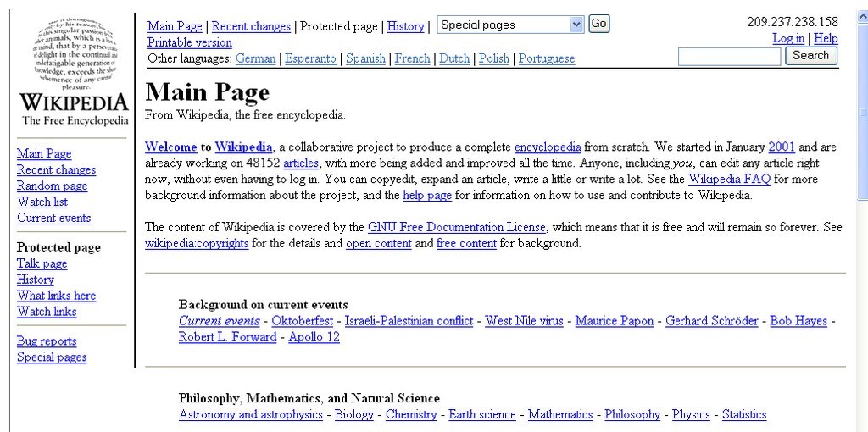Switch to Dutch language version
Screen dimensions: 868x432
(454, 58)
